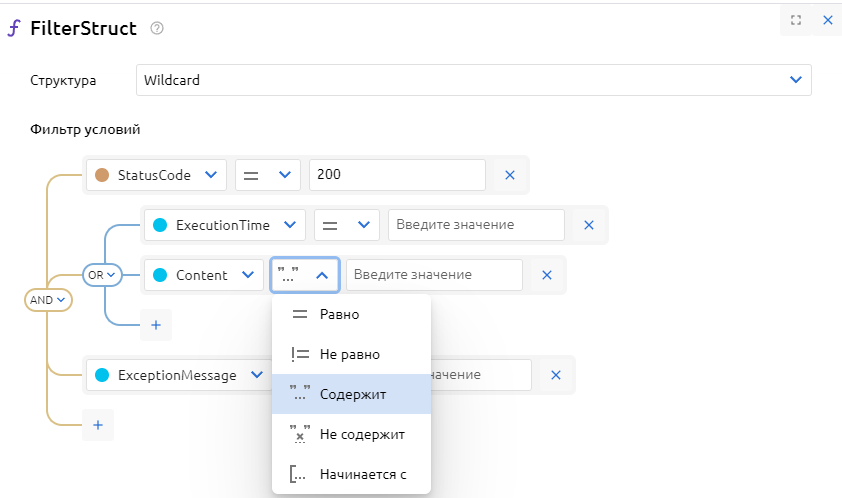The height and width of the screenshot is (498, 842).
Task: Delete the ExecutionTime condition row
Action: [x=588, y=225]
